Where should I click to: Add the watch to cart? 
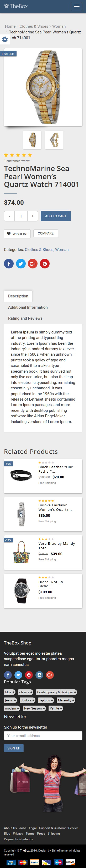pyautogui.click(x=56, y=216)
